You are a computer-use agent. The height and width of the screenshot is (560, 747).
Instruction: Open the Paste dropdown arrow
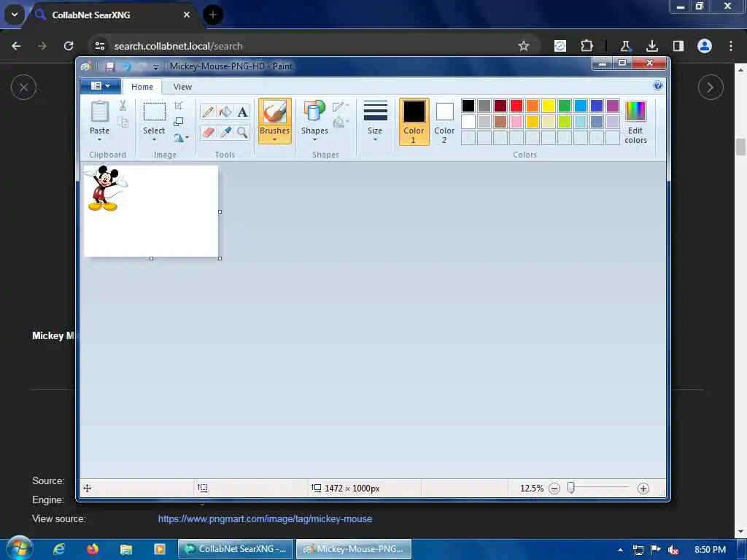coord(99,140)
